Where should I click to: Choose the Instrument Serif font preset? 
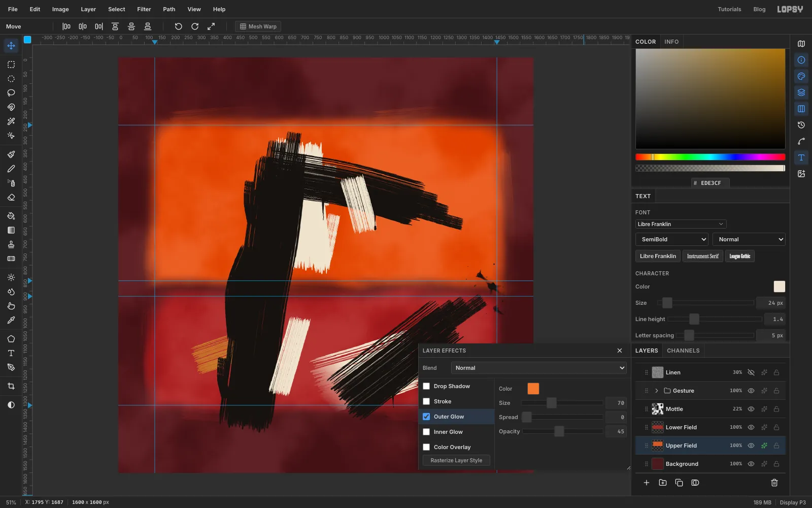pyautogui.click(x=703, y=256)
